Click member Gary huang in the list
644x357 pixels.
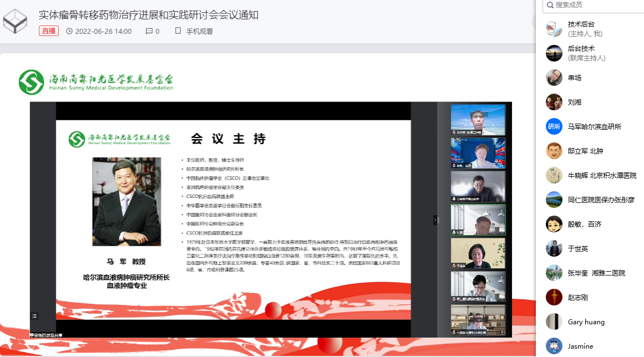586,322
